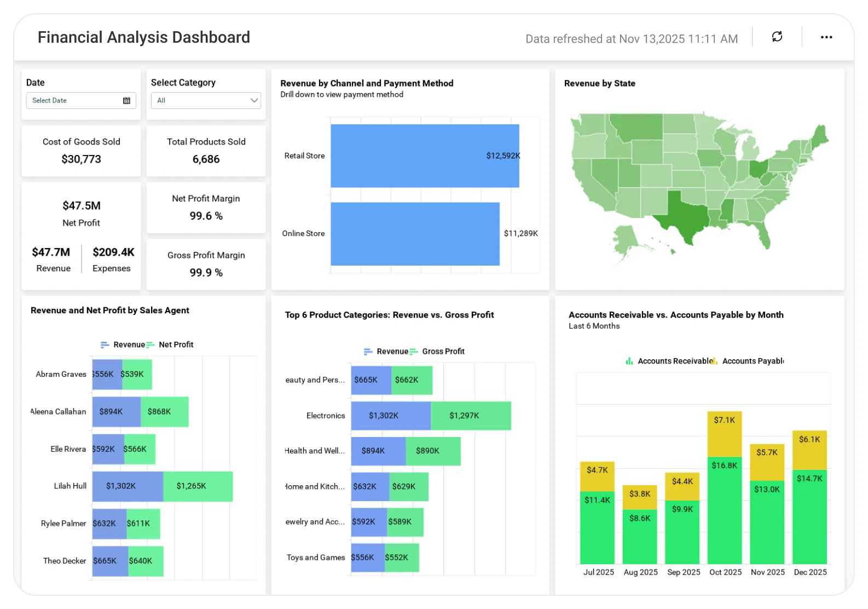Click the 'Drill down to view payment method' subtitle
This screenshot has width=868, height=609.
[x=342, y=95]
